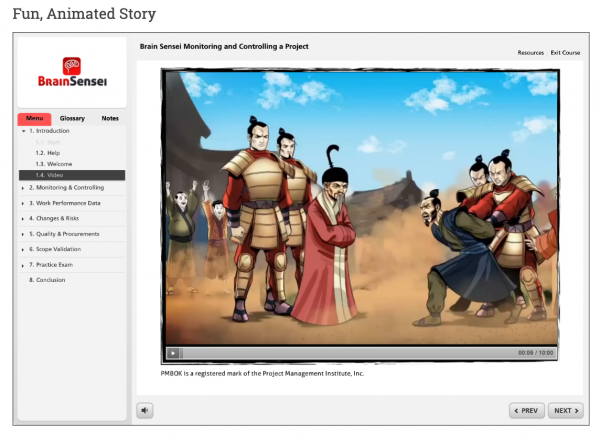
Task: Mute audio with the speaker icon
Action: pos(145,411)
